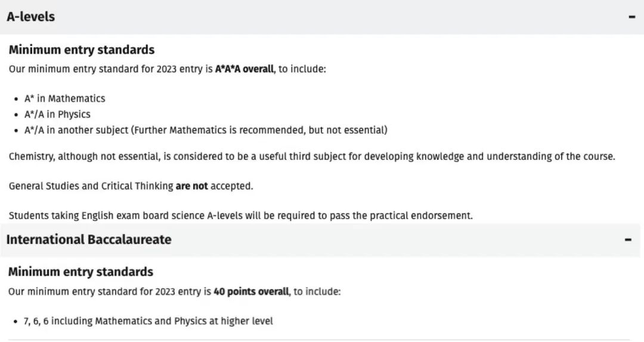Click the bold A*A*A overall text
This screenshot has width=644, height=342.
244,69
